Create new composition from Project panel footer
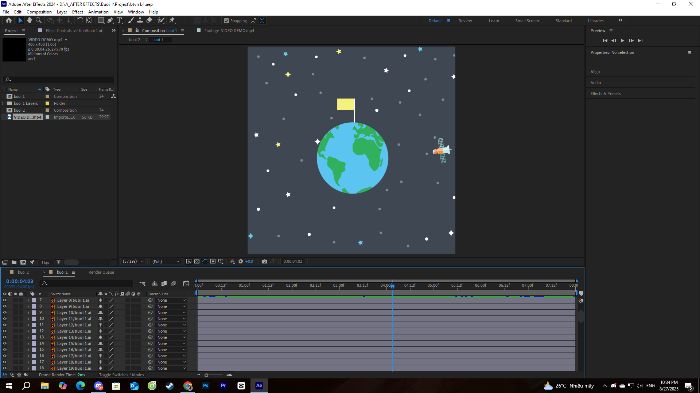This screenshot has width=700, height=393. click(x=23, y=262)
